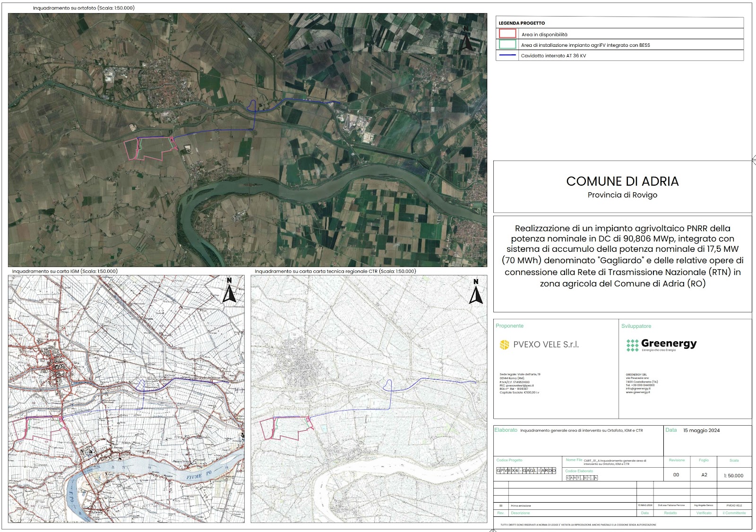Screen dimensions: 756x532
Task: Click the 'Inquadramento su carta IGM' caption
Action: 65,271
